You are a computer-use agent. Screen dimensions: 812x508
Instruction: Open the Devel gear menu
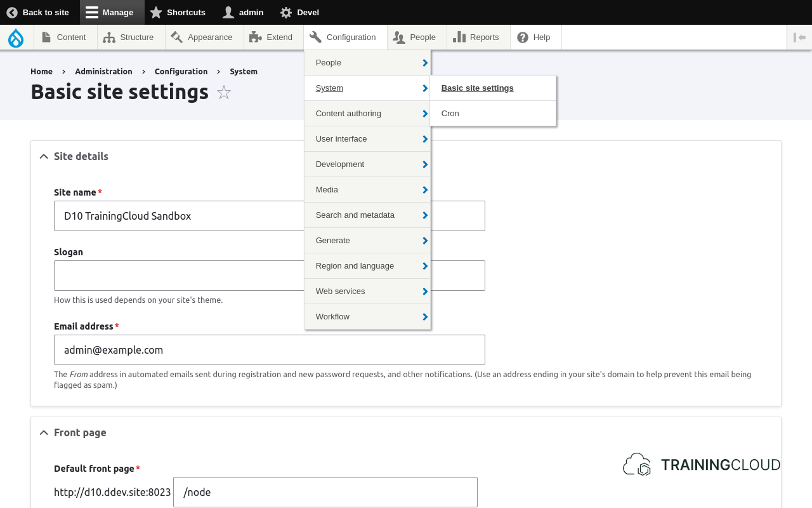coord(299,12)
